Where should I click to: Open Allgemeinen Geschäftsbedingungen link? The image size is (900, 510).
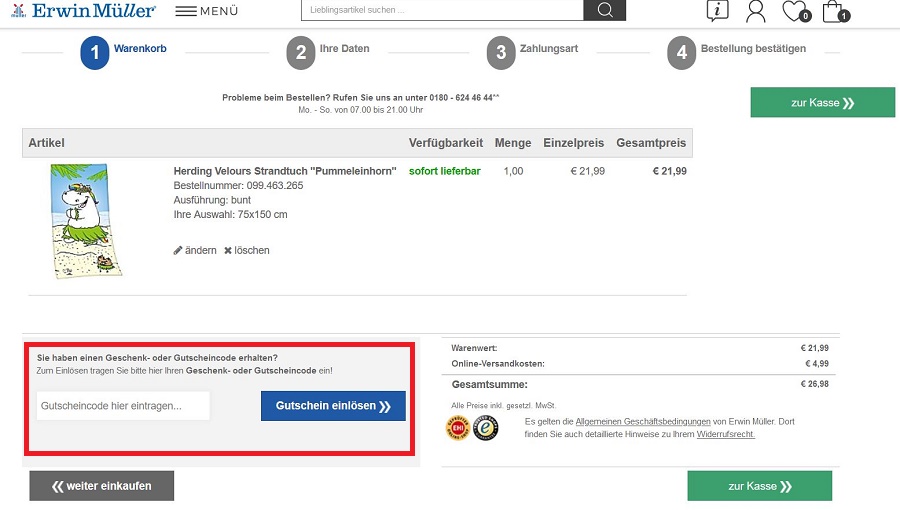click(643, 422)
